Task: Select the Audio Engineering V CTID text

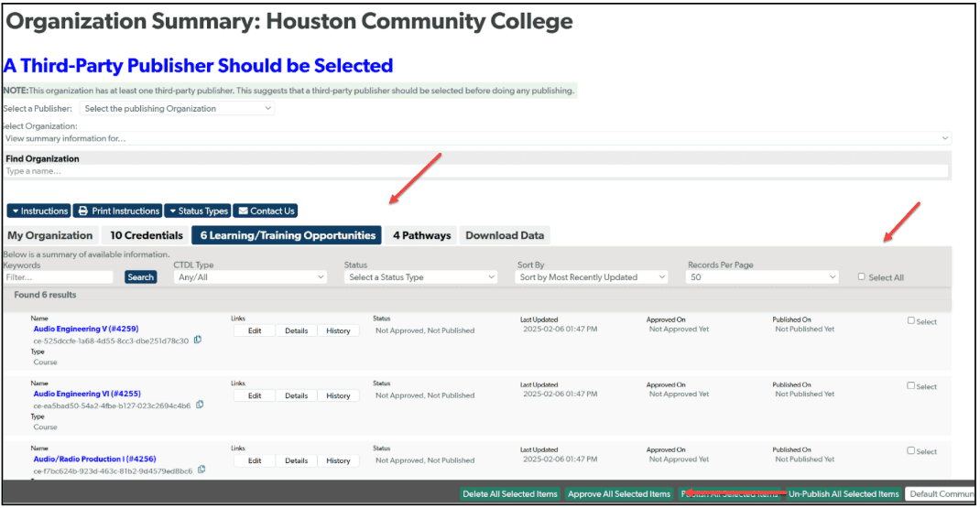Action: click(111, 341)
